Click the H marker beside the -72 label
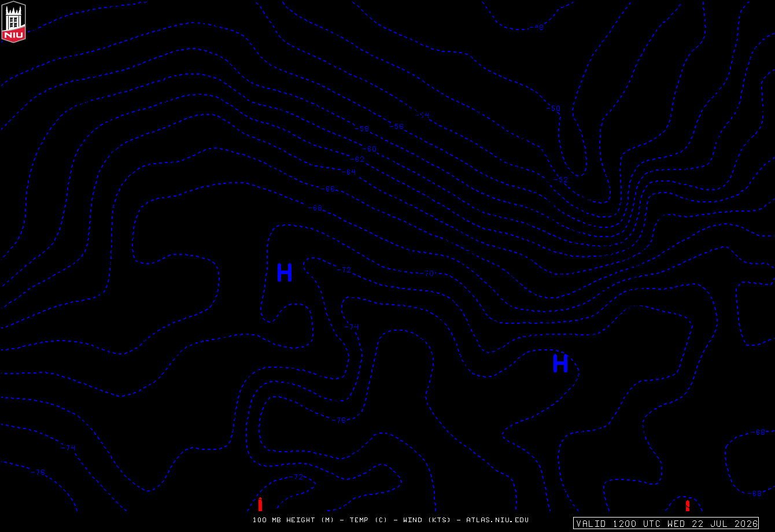The width and height of the screenshot is (775, 532). pos(285,272)
